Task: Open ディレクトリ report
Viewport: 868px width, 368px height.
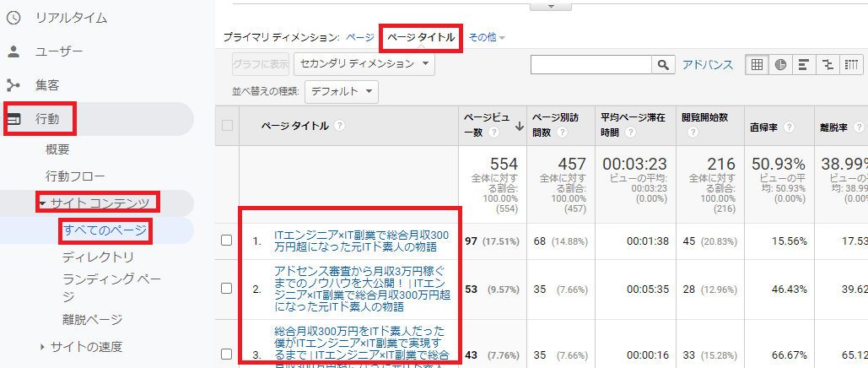Action: pyautogui.click(x=98, y=257)
